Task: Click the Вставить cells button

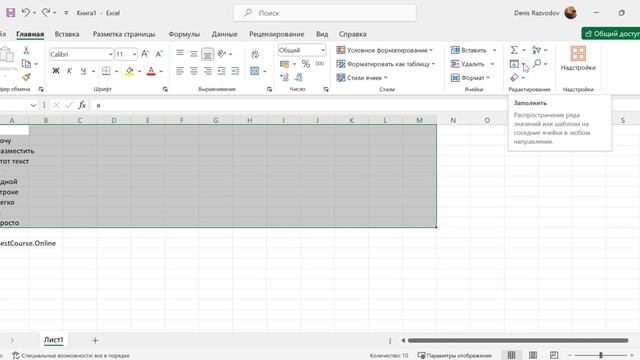Action: coord(469,50)
